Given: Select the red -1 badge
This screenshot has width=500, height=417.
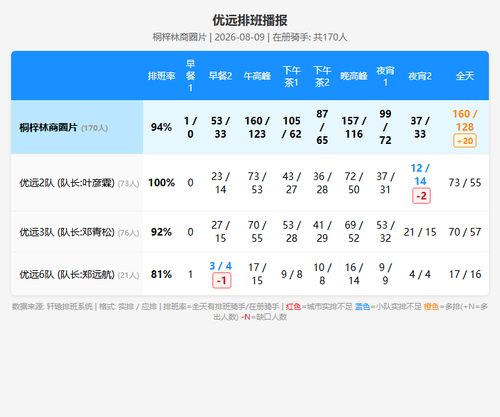Looking at the screenshot, I should pyautogui.click(x=222, y=281).
